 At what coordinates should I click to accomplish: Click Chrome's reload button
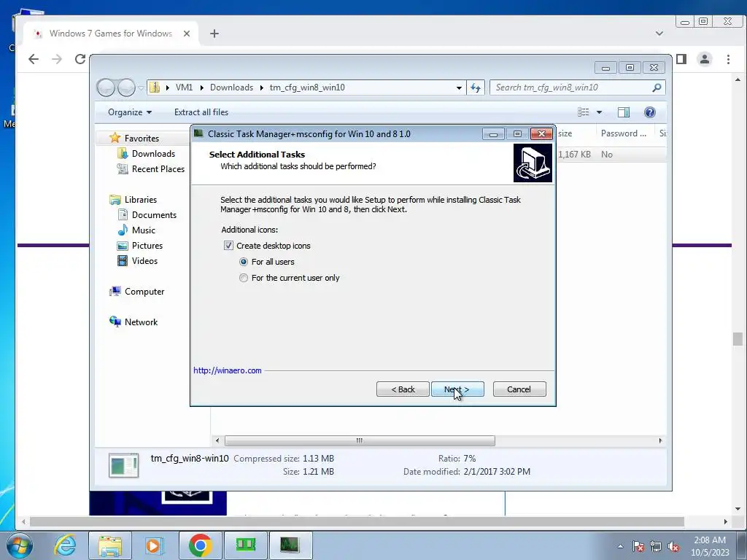pos(80,59)
